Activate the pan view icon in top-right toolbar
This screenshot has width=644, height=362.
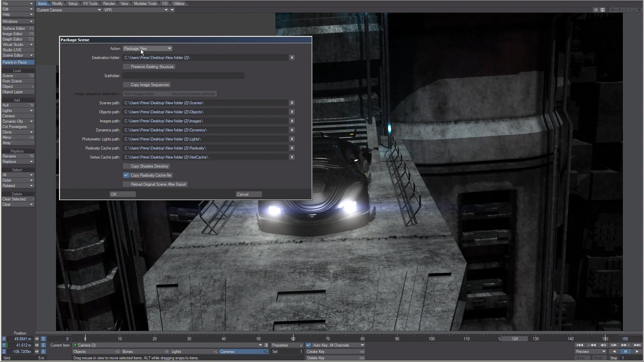click(x=619, y=10)
